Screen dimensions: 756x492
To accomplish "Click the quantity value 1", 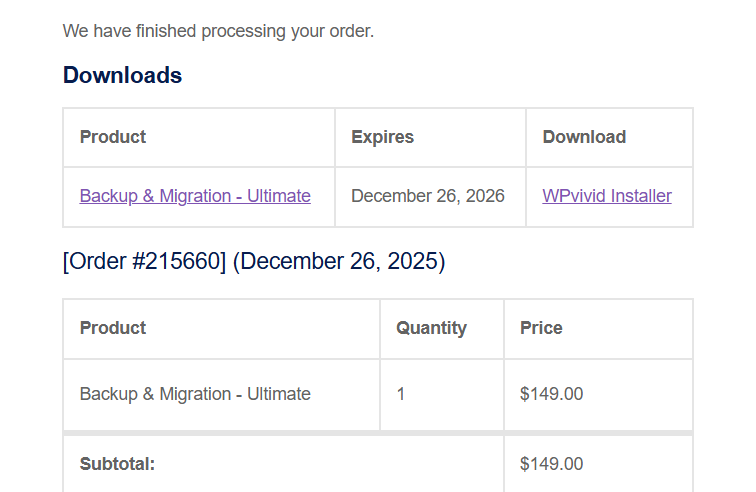I will tap(401, 394).
